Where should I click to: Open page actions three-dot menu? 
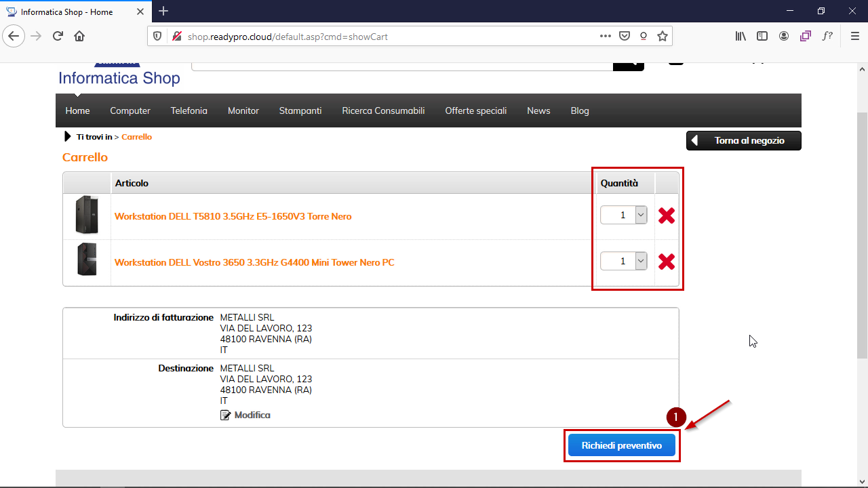606,36
